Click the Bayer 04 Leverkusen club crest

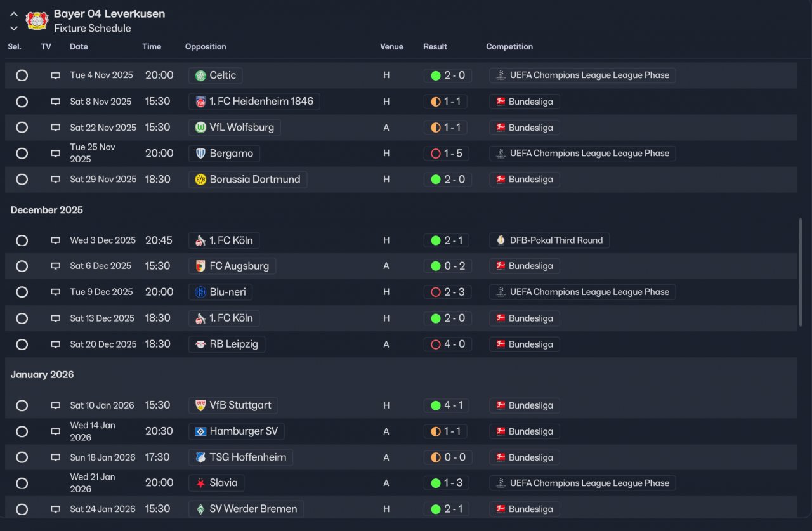(37, 20)
